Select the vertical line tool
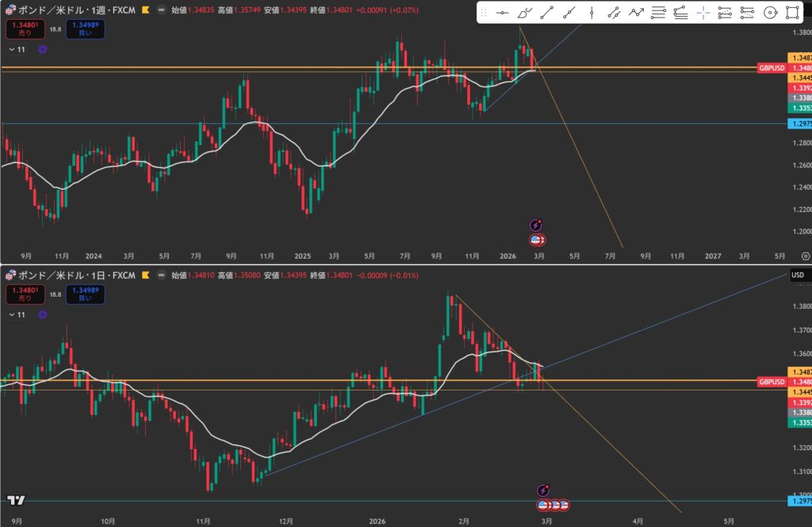The height and width of the screenshot is (527, 812). (x=592, y=13)
